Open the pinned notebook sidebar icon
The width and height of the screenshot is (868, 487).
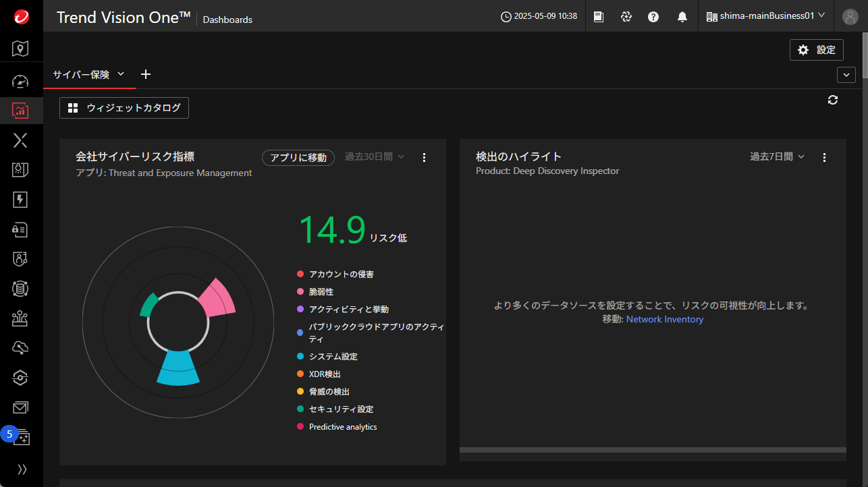pos(21,169)
